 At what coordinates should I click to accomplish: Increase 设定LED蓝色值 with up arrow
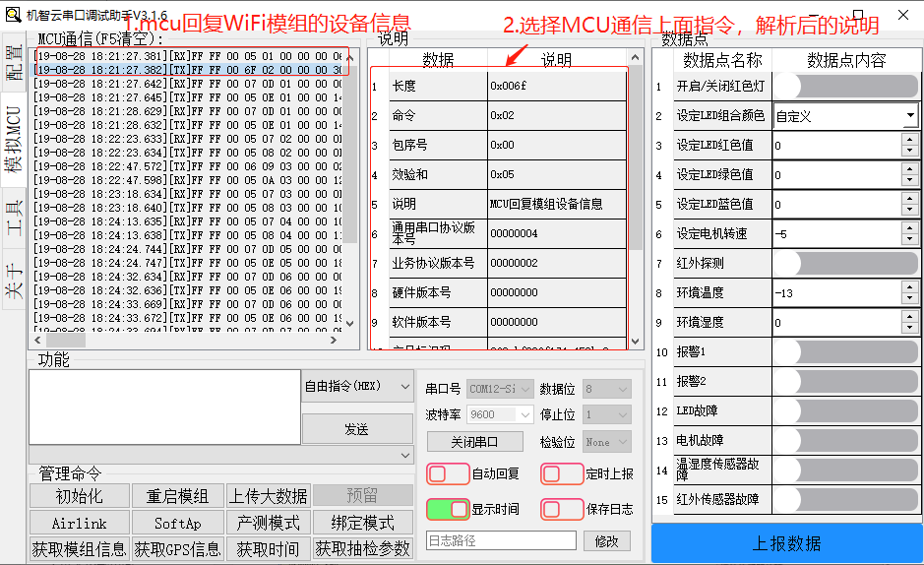pyautogui.click(x=910, y=199)
